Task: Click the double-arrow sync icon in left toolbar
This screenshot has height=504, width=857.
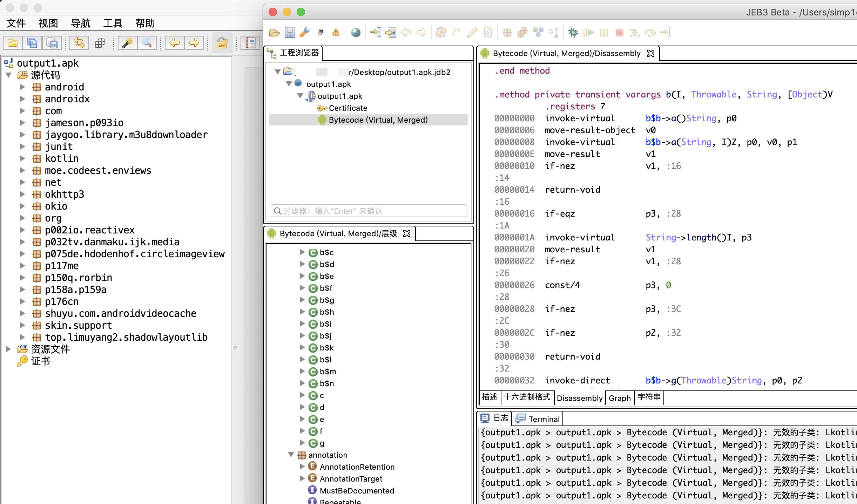Action: [x=79, y=43]
